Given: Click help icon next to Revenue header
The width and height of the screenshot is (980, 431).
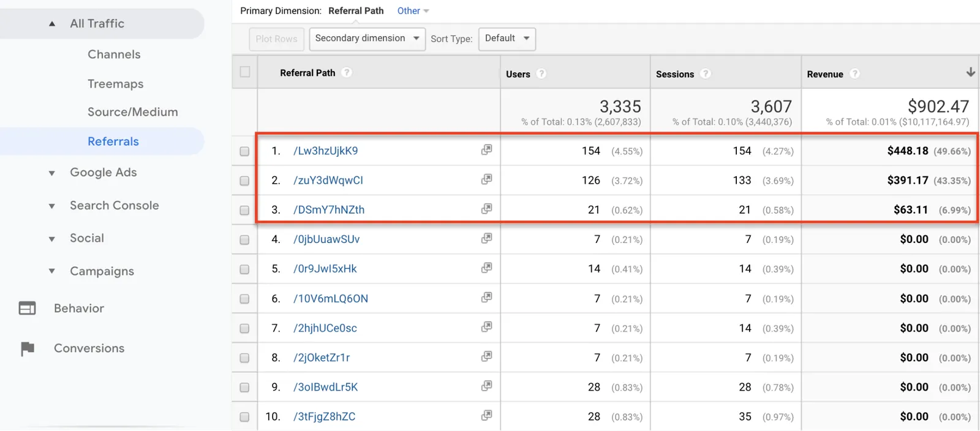Looking at the screenshot, I should coord(854,73).
